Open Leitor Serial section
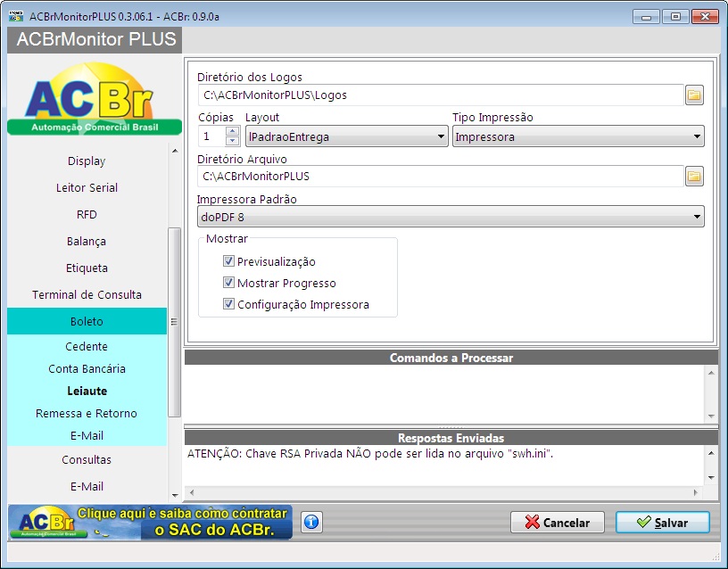728x569 pixels. click(x=87, y=188)
